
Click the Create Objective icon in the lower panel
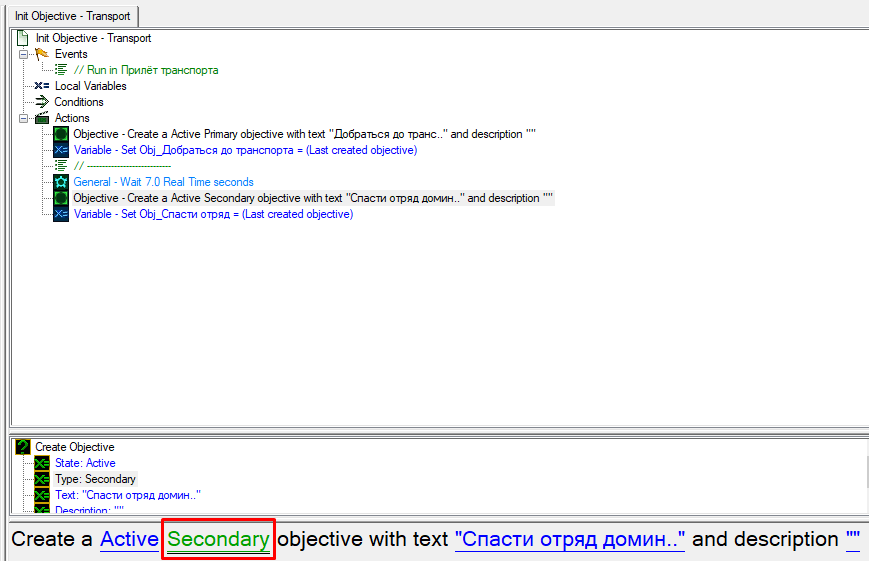23,447
